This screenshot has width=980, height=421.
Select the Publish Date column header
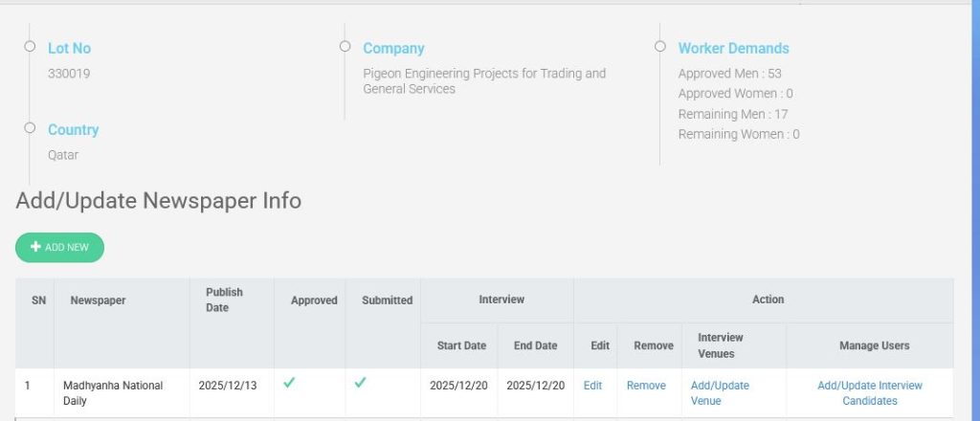224,300
